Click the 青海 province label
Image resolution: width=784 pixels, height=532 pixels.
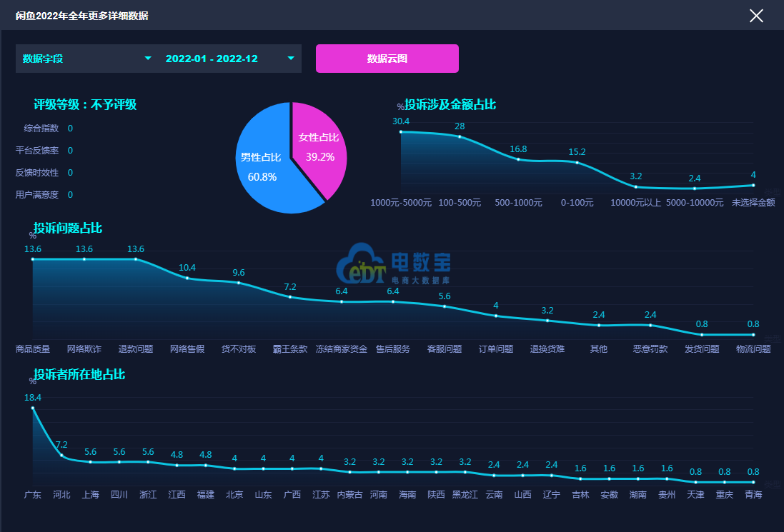(x=753, y=495)
